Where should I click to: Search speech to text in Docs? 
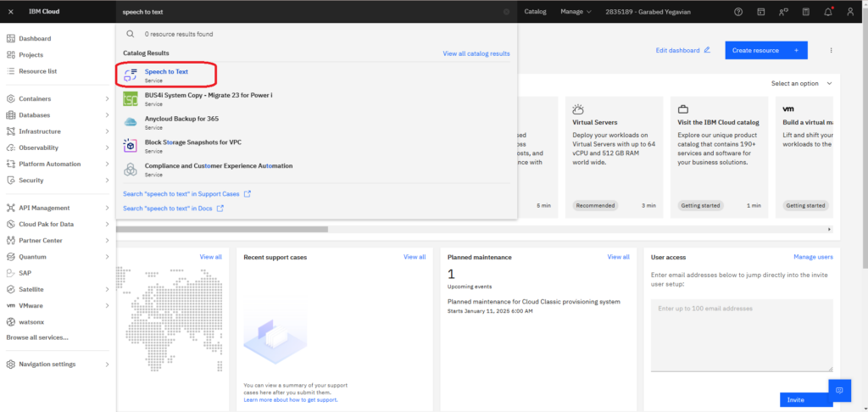click(x=173, y=209)
